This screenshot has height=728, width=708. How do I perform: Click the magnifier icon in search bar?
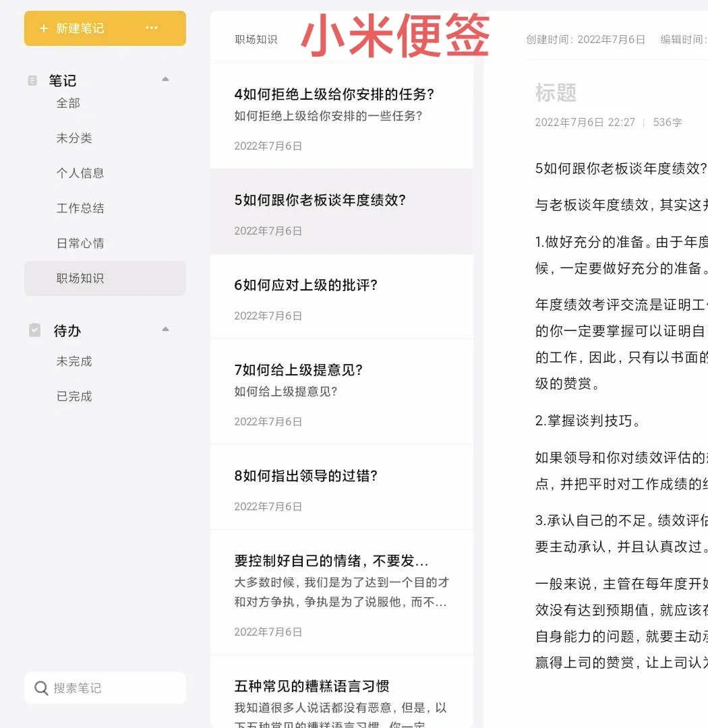pyautogui.click(x=41, y=688)
